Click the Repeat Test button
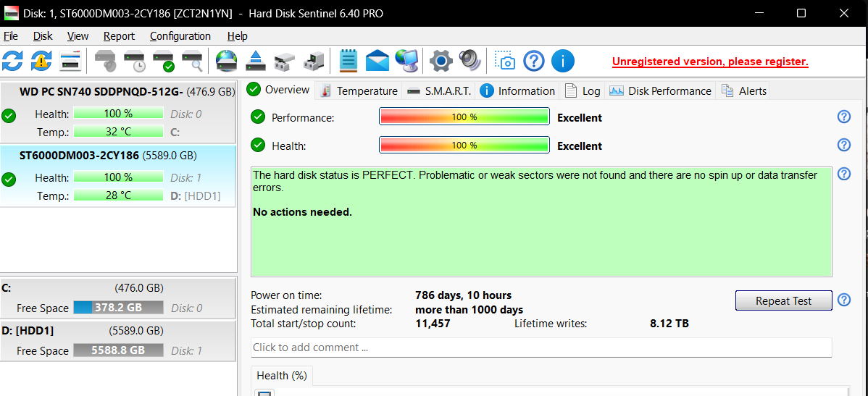Viewport: 868px width, 396px height. click(783, 301)
